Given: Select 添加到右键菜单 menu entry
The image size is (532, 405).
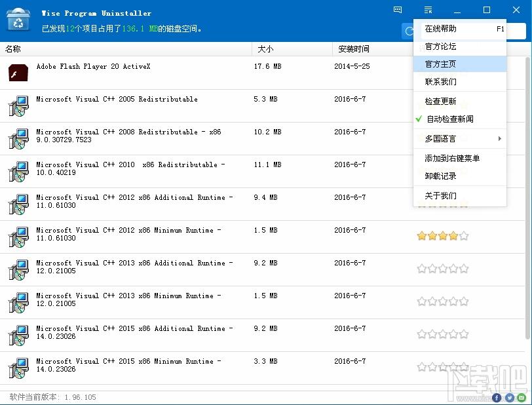Looking at the screenshot, I should point(460,158).
